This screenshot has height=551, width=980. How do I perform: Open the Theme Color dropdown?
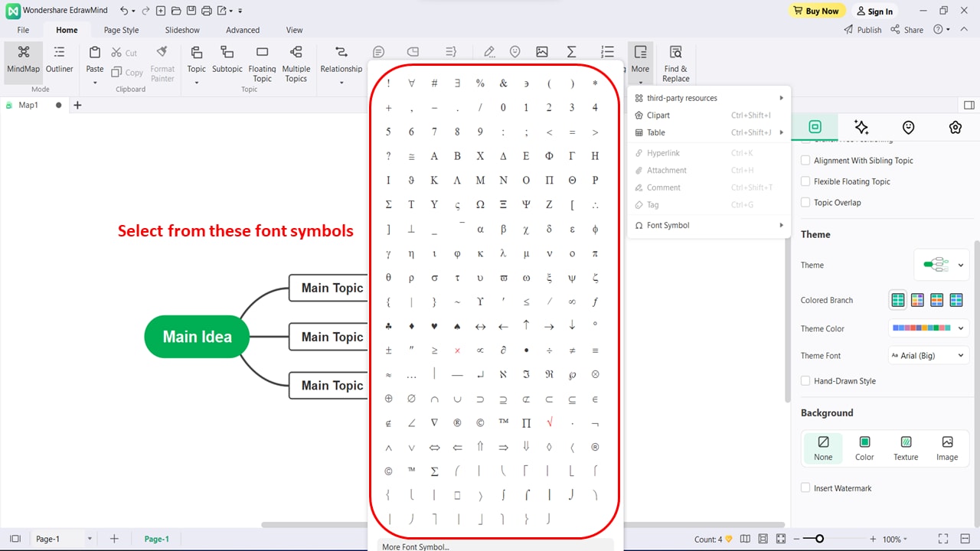[x=928, y=328]
